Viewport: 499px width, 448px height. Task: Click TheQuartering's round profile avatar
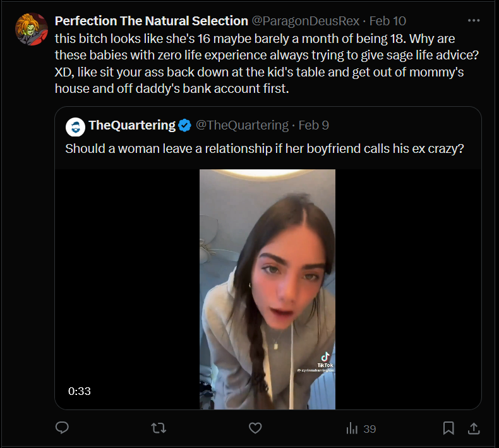tap(76, 126)
